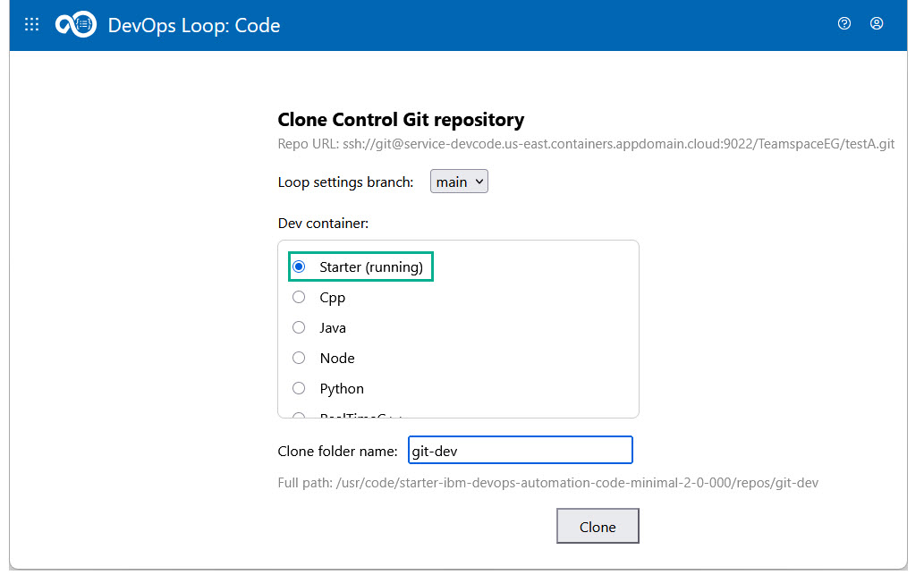Click the Clone folder name label

tap(337, 452)
